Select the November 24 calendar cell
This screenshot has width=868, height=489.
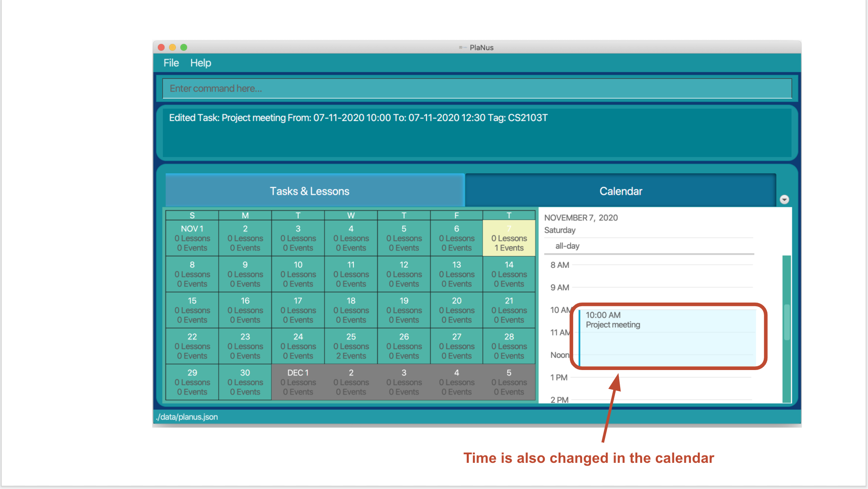point(298,346)
